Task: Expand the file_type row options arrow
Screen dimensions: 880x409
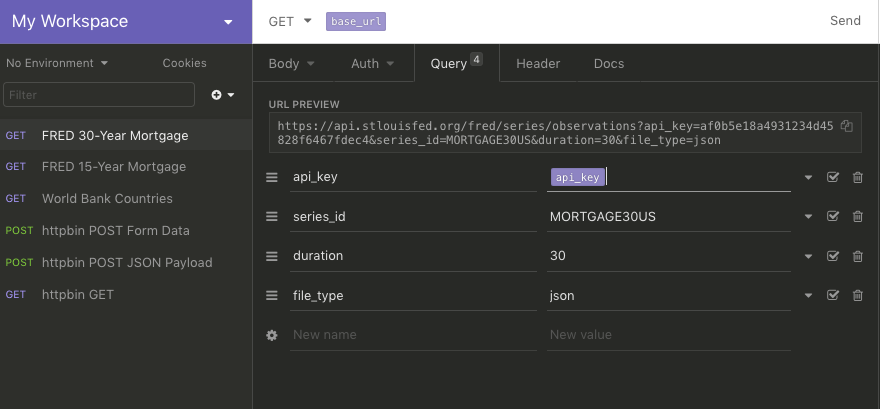Action: tap(808, 295)
